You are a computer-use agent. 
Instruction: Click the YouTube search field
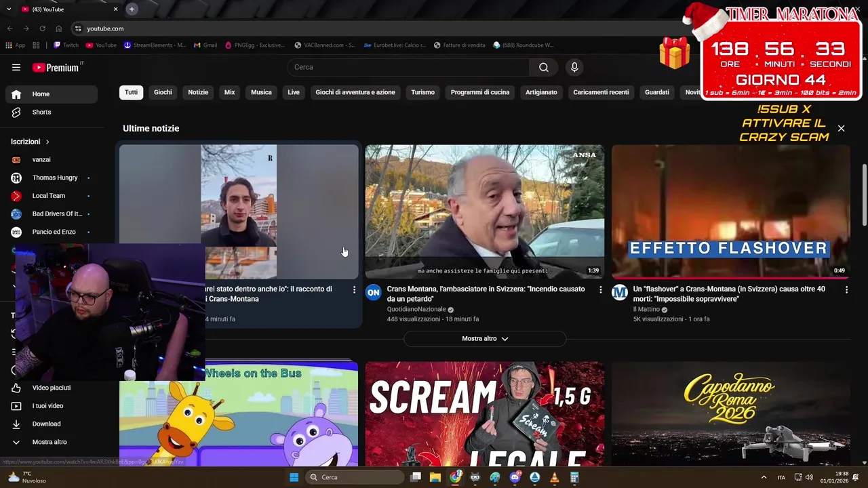pos(408,67)
